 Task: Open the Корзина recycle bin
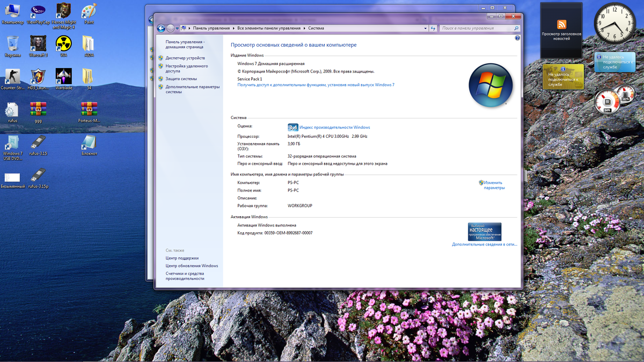click(12, 46)
